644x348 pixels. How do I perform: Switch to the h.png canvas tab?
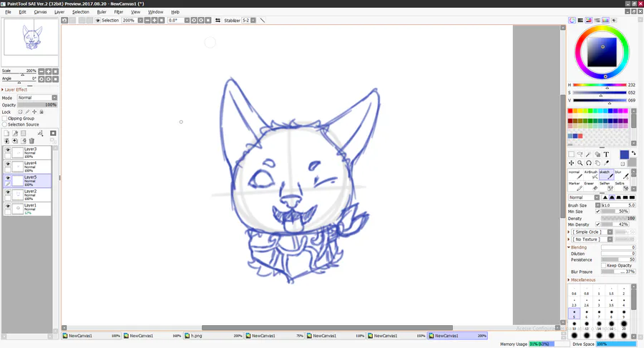[x=213, y=336]
